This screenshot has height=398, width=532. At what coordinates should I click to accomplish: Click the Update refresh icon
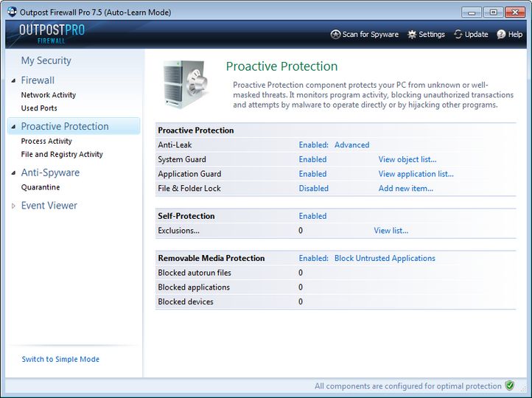(458, 35)
